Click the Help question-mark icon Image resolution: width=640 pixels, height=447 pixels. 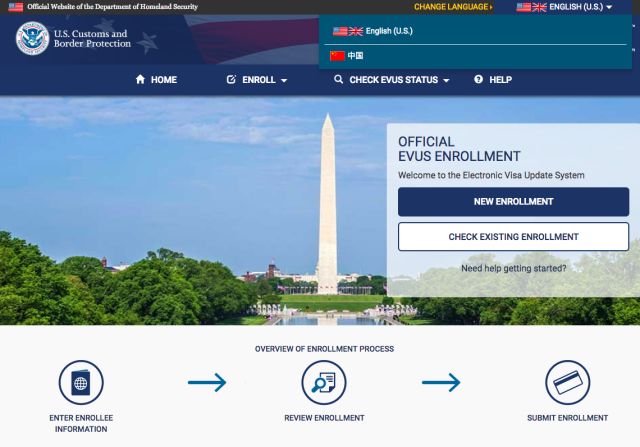coord(478,79)
